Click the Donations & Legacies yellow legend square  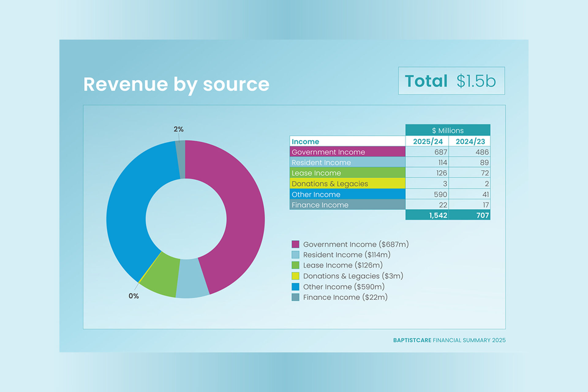[x=296, y=276]
